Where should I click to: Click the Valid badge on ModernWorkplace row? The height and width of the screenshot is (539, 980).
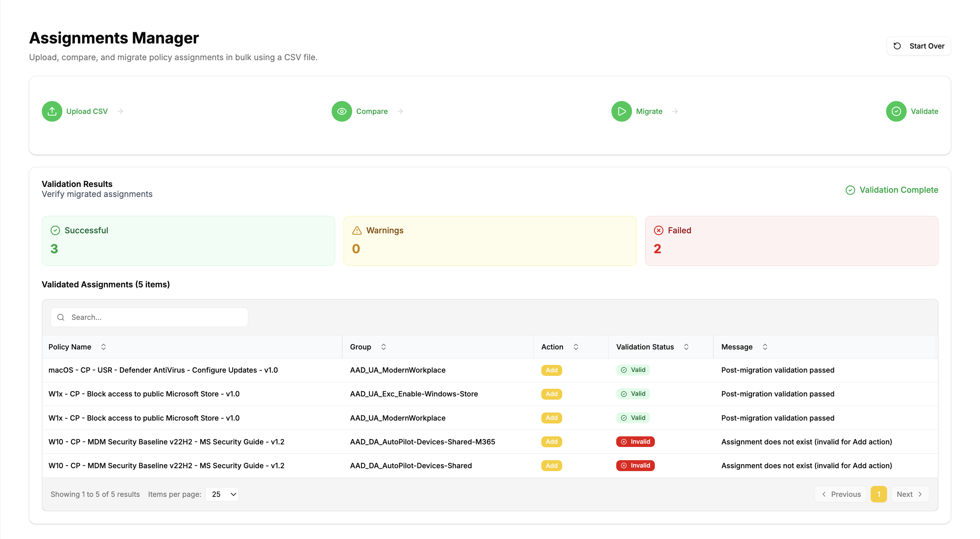click(633, 370)
